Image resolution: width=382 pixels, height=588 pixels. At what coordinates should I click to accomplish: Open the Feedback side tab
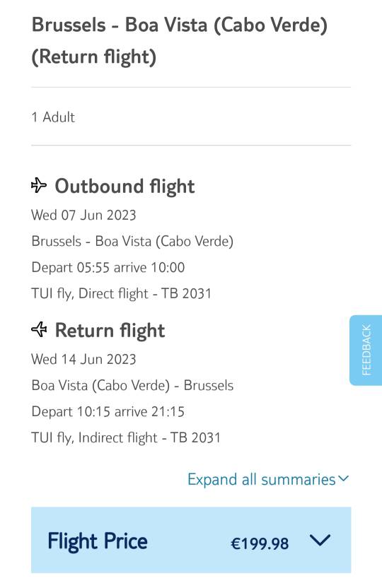click(366, 351)
